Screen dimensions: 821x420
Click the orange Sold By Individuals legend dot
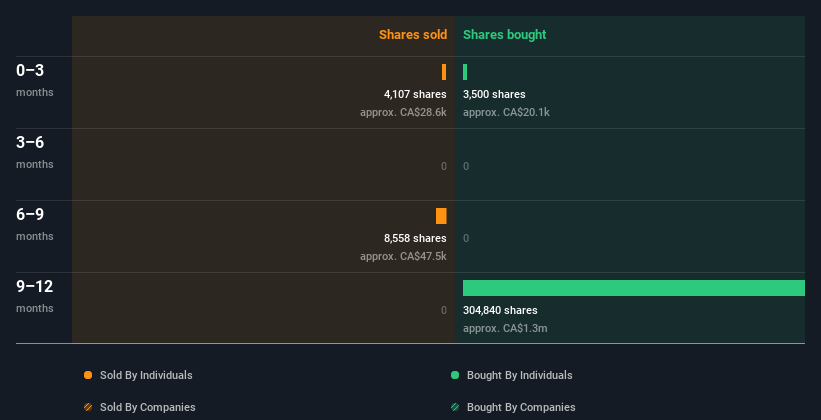[88, 375]
